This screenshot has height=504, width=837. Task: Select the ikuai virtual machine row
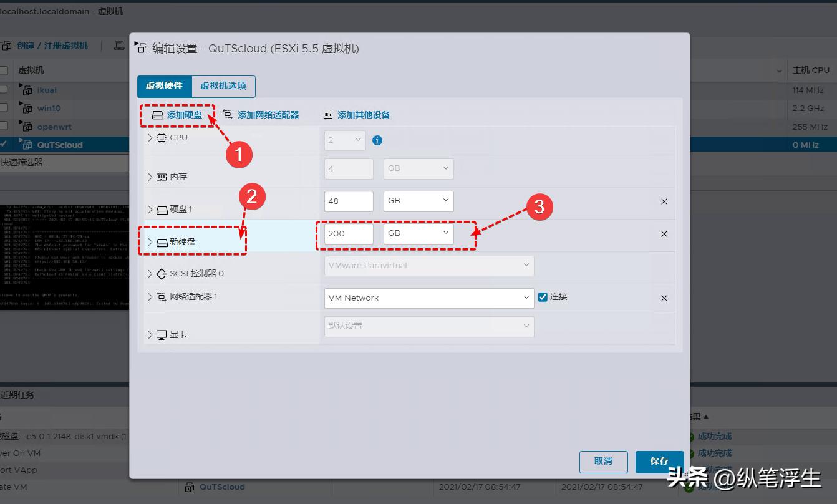(47, 89)
